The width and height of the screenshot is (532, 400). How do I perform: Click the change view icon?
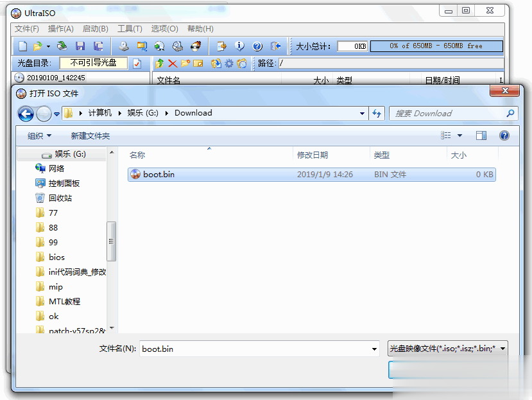pyautogui.click(x=446, y=135)
